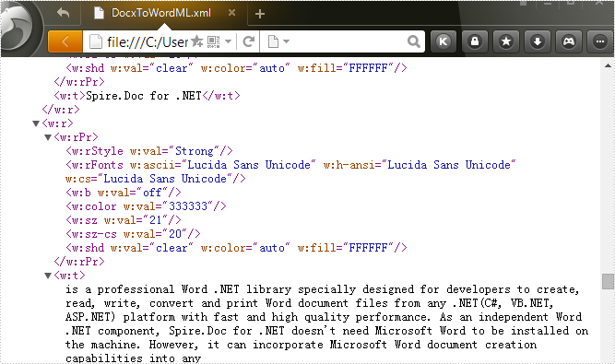Viewport: 615px width, 364px height.
Task: Click the w:cs="Lucida Sans Unicode" line
Action: [156, 179]
